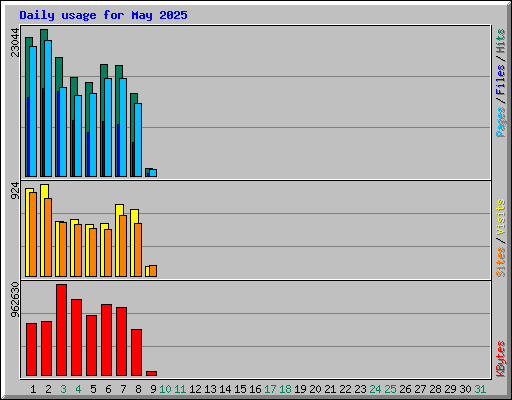Click the 'Visits' legend label

[x=500, y=218]
